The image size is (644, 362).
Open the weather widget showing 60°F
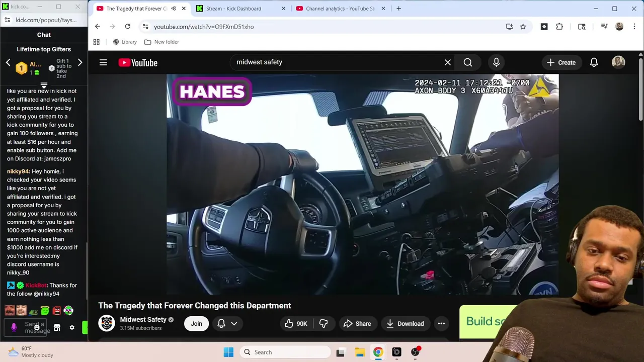(30, 352)
